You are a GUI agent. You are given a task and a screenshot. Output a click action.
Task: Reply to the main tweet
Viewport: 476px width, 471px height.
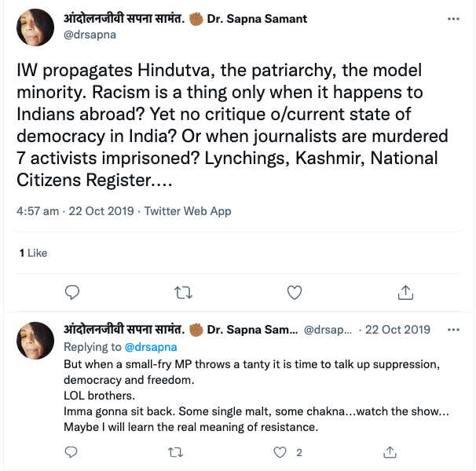(72, 292)
